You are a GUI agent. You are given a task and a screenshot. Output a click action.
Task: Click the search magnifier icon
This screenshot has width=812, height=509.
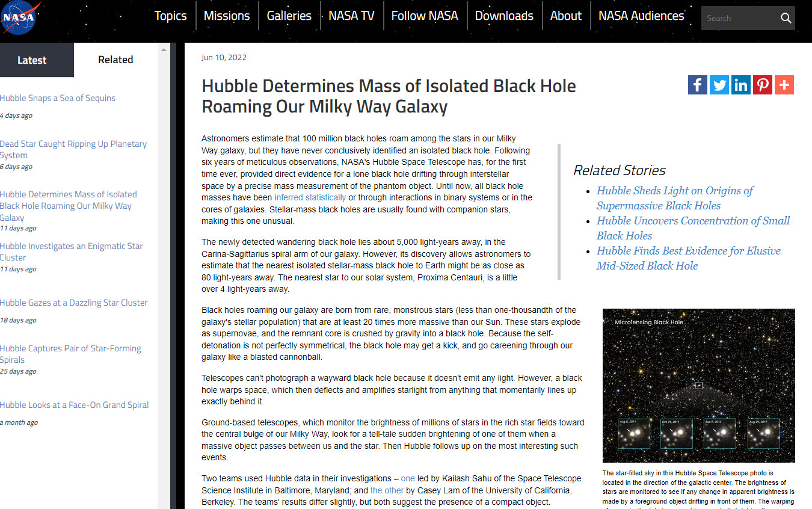pos(786,19)
